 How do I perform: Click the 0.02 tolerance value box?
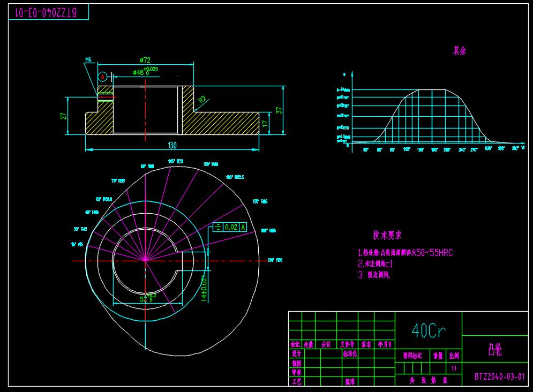pos(231,227)
